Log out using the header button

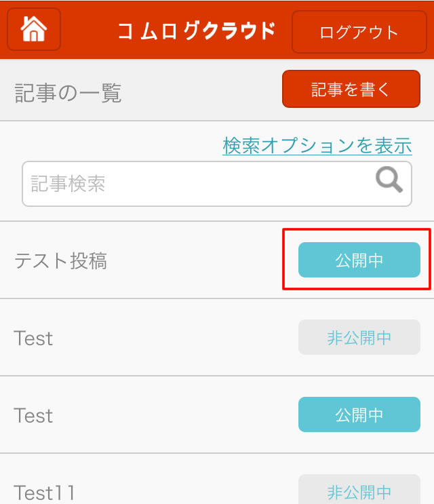359,32
